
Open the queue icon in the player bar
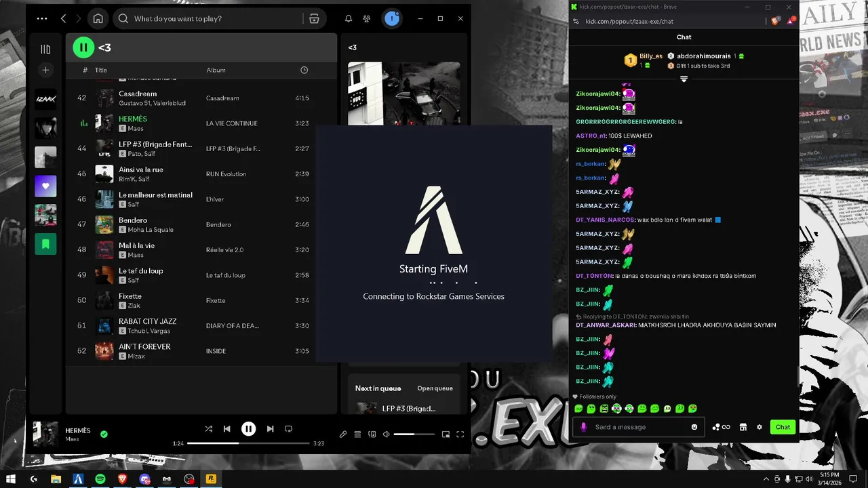pyautogui.click(x=357, y=434)
